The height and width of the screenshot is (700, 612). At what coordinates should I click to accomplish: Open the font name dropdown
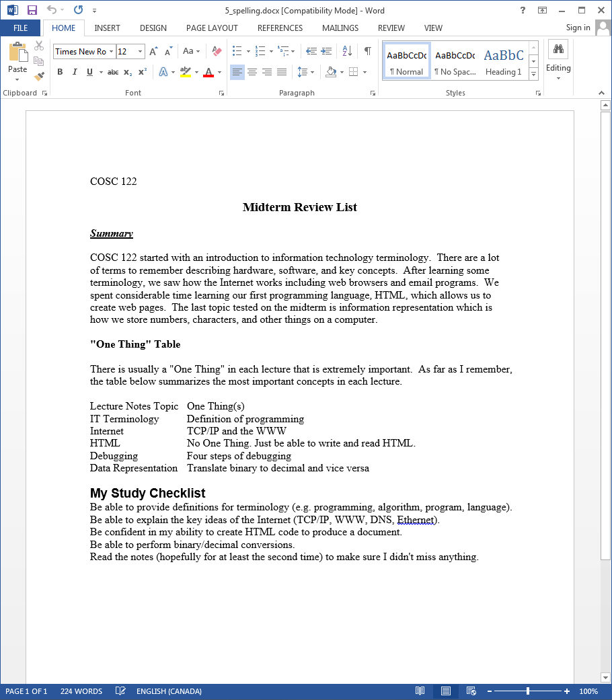point(111,51)
